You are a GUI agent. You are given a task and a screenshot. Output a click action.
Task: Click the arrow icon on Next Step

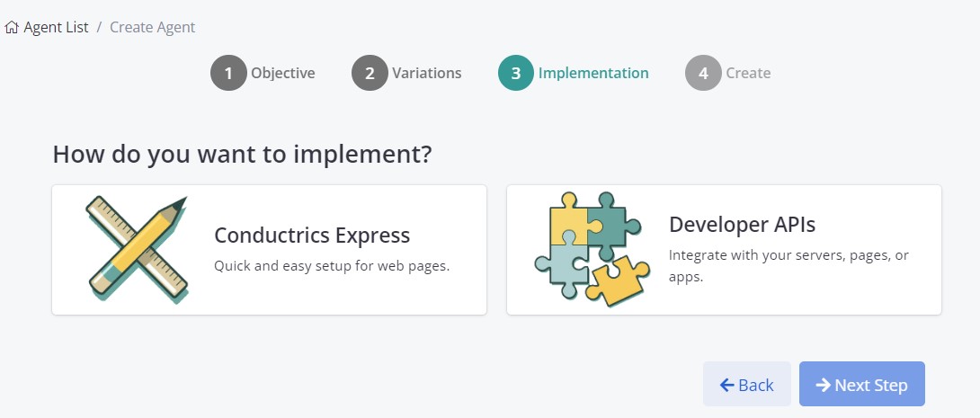tap(824, 385)
